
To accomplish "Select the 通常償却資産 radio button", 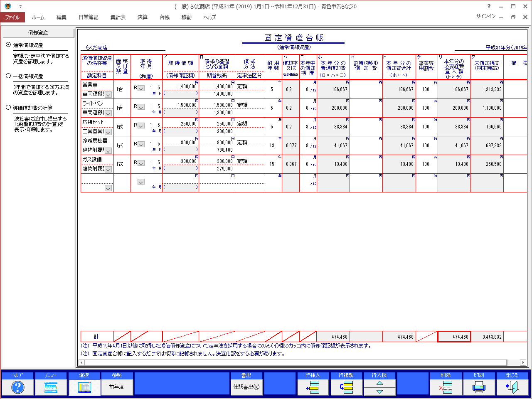I will tap(8, 45).
